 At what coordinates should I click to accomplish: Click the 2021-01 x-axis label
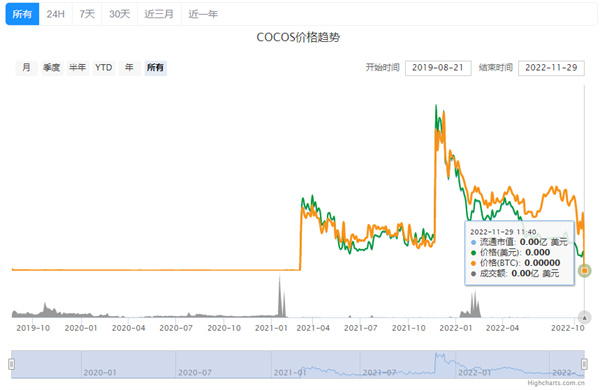(x=271, y=328)
